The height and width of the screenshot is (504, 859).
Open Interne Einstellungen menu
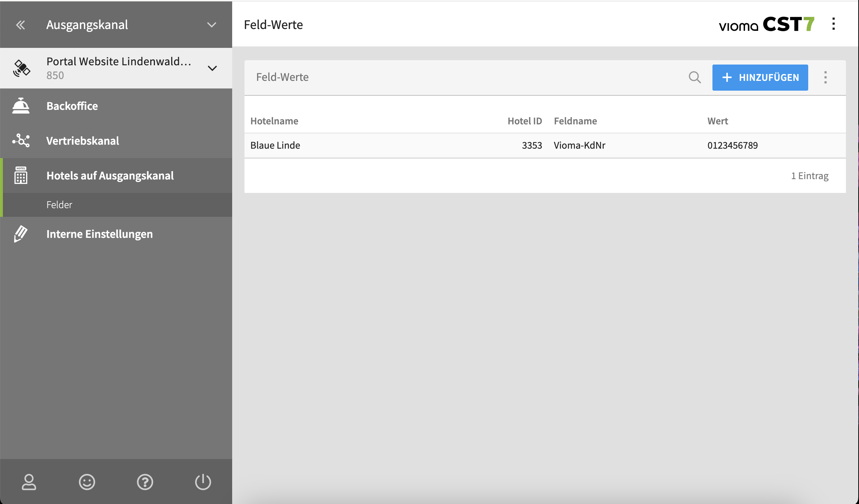tap(99, 234)
